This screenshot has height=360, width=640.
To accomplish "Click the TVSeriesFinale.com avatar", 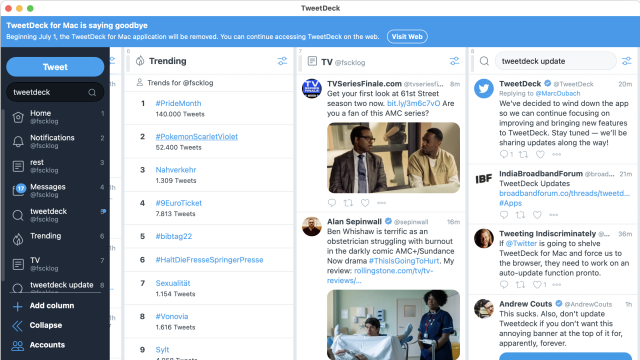I will [311, 89].
